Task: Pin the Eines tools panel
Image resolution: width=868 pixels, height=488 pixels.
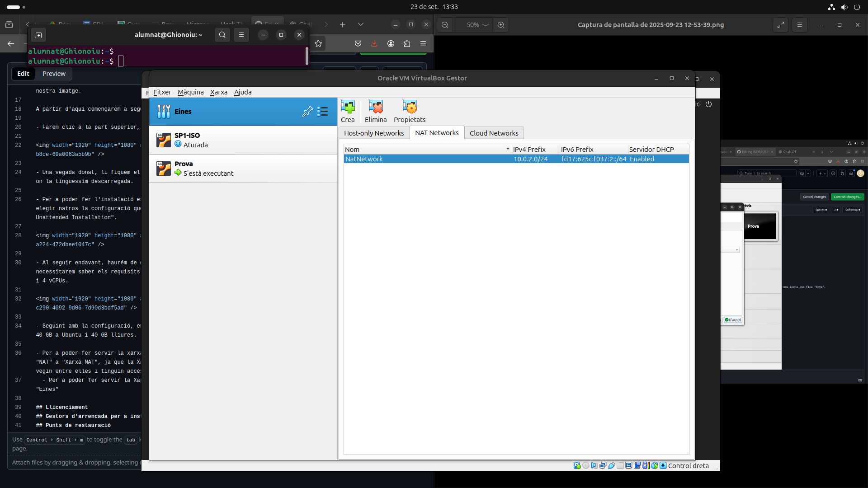Action: pyautogui.click(x=307, y=111)
